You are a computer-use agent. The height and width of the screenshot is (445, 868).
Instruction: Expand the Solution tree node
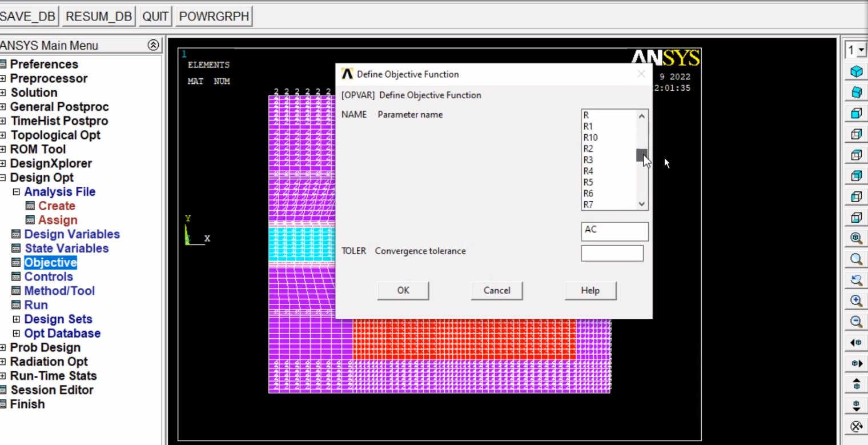[x=3, y=93]
